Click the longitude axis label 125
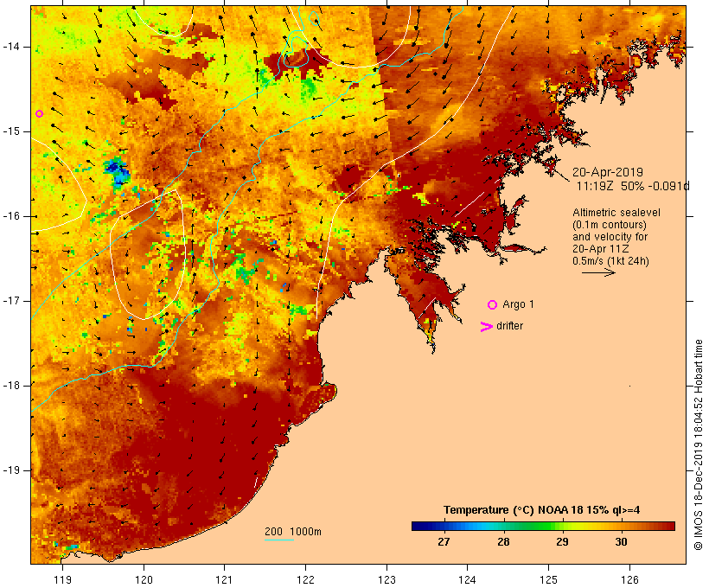 (548, 579)
